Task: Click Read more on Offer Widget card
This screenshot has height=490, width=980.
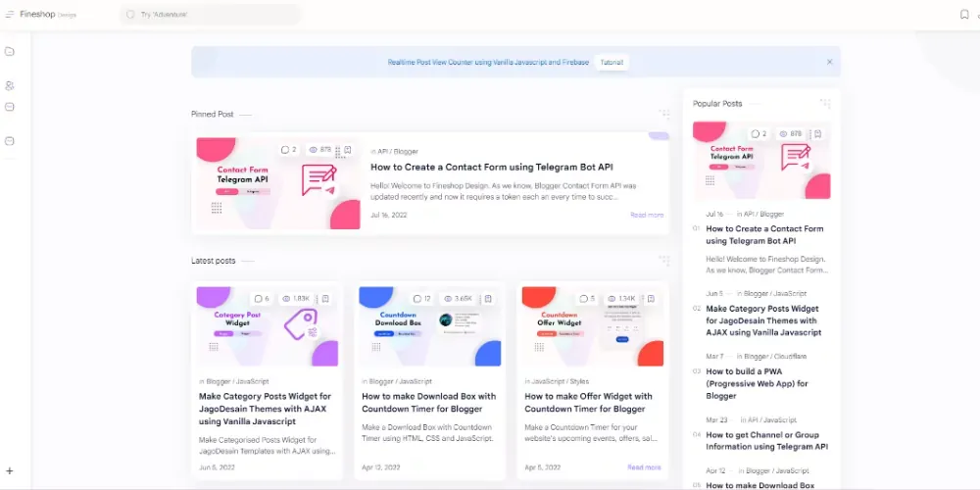Action: 644,467
